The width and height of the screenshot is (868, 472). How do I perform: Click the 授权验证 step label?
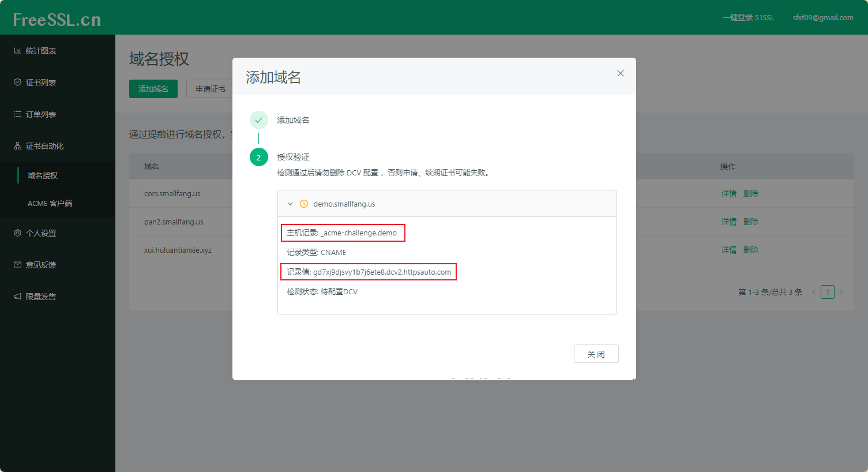click(x=293, y=157)
